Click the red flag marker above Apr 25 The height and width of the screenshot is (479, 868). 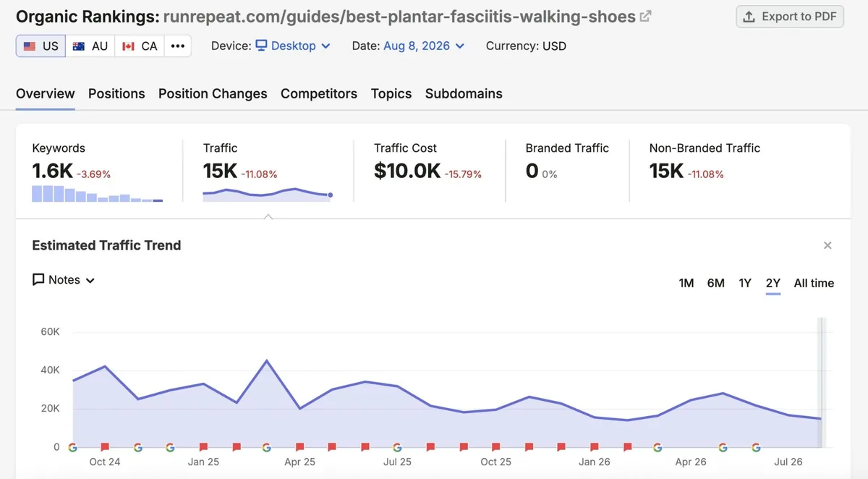(299, 447)
